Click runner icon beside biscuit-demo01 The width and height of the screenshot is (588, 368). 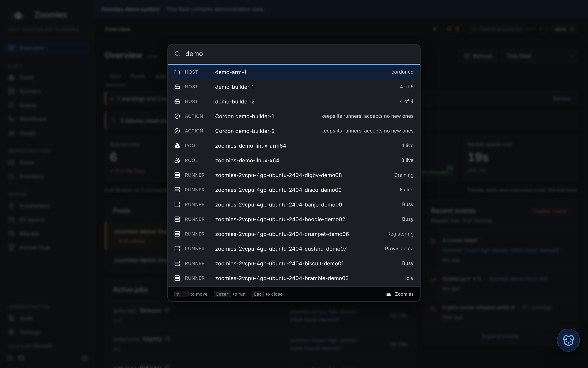coord(177,263)
